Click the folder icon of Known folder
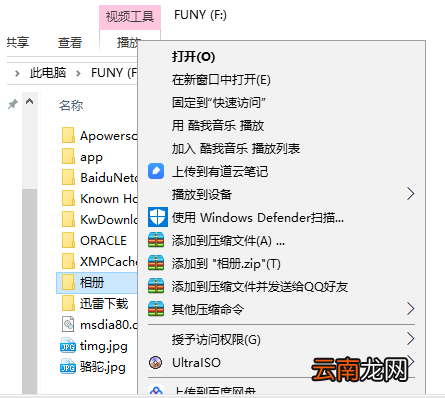 pos(68,198)
